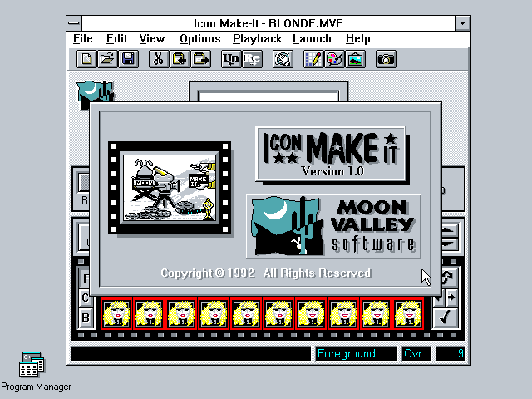Open a file using the open folder icon
Screen dimensions: 532x399
[x=107, y=59]
